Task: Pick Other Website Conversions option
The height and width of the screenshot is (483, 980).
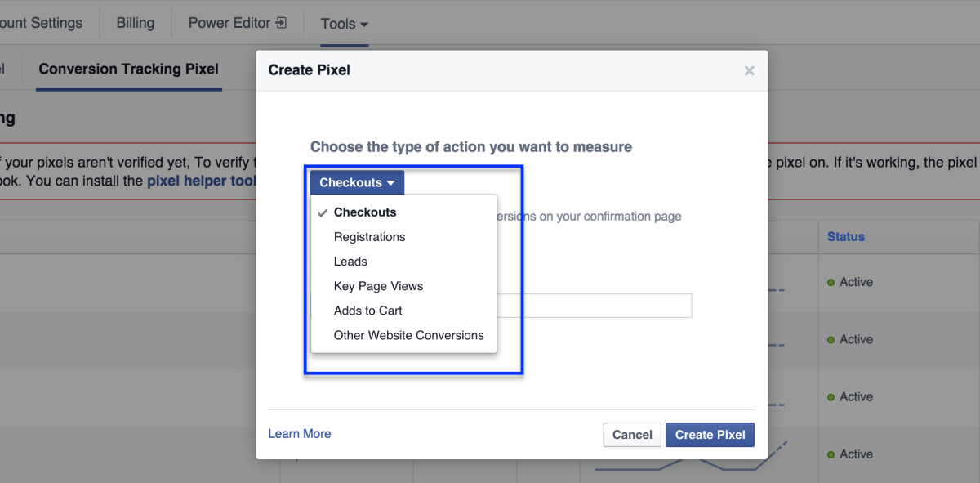Action: click(408, 334)
